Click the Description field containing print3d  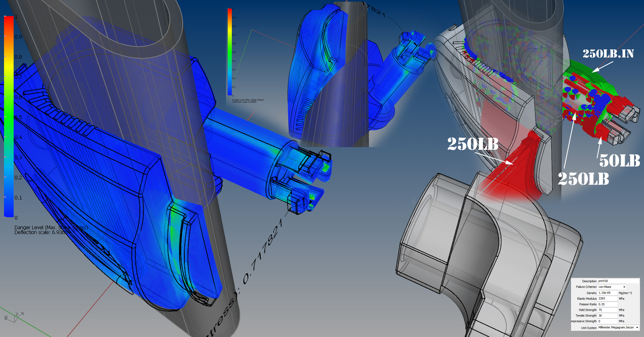click(x=618, y=281)
